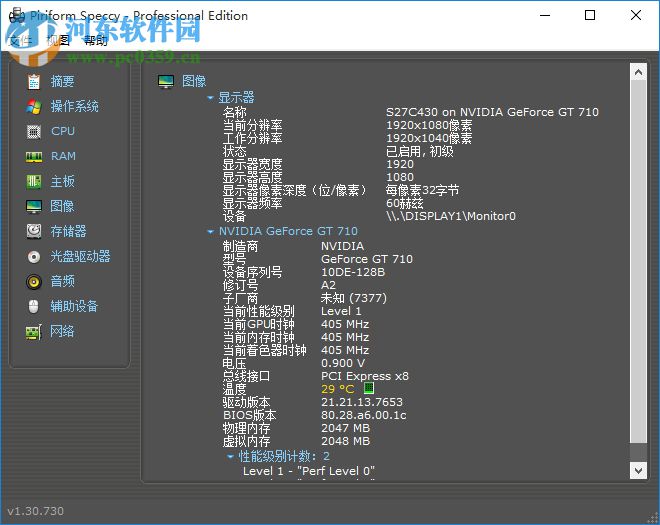Open the 摘要 summary section

62,81
